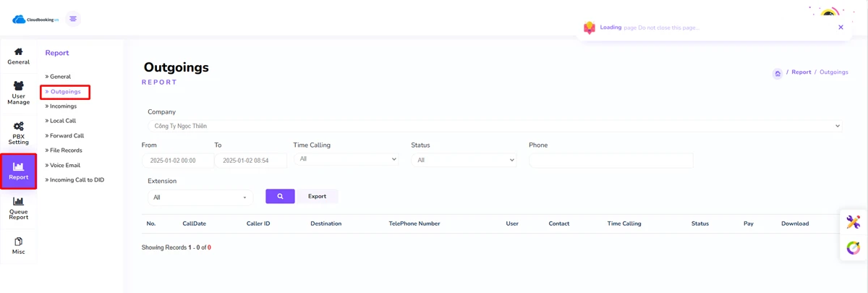The height and width of the screenshot is (293, 868).
Task: Close the Loading notification
Action: click(841, 27)
